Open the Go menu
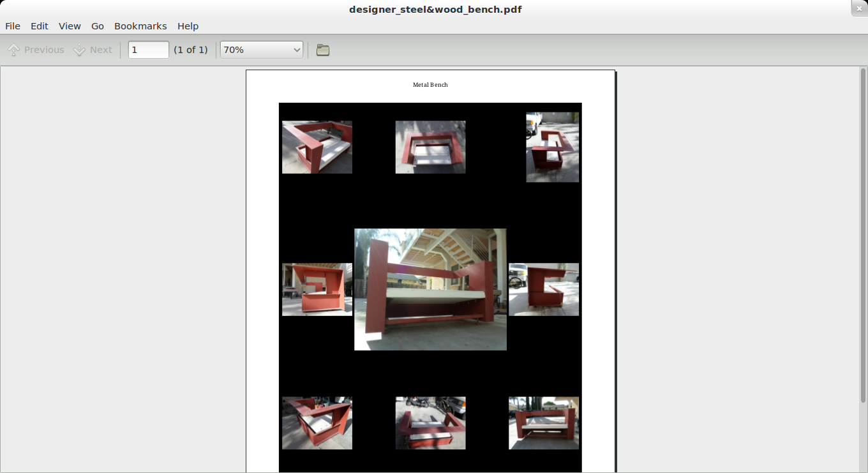Screen dimensions: 868x473 tap(98, 26)
